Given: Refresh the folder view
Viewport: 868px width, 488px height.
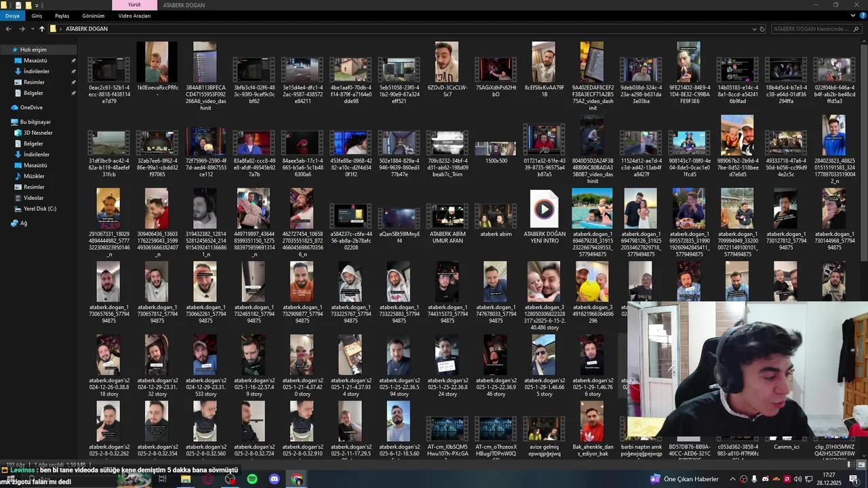Looking at the screenshot, I should click(x=762, y=29).
